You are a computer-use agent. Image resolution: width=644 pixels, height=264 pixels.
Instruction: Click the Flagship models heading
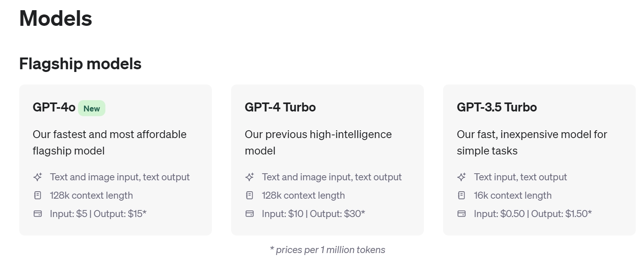tap(80, 64)
